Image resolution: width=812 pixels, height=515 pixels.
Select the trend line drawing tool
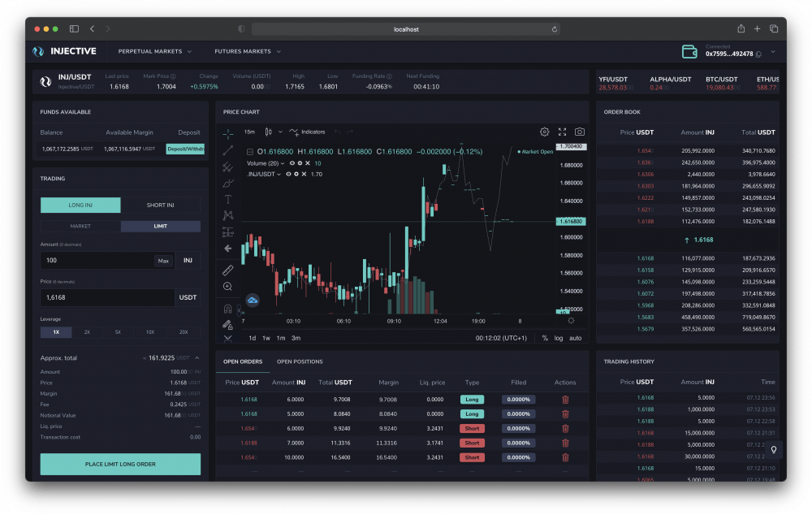(228, 150)
